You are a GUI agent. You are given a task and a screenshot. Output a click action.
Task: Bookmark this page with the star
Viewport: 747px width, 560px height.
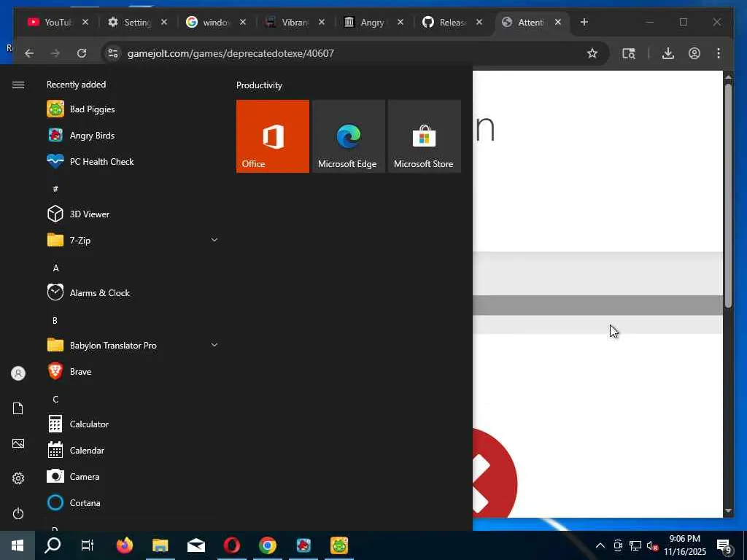tap(592, 52)
